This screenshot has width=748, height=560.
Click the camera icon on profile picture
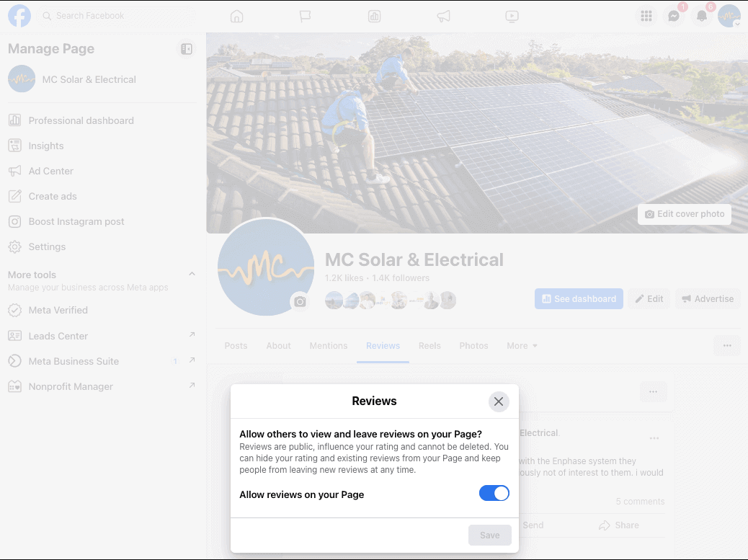[300, 301]
